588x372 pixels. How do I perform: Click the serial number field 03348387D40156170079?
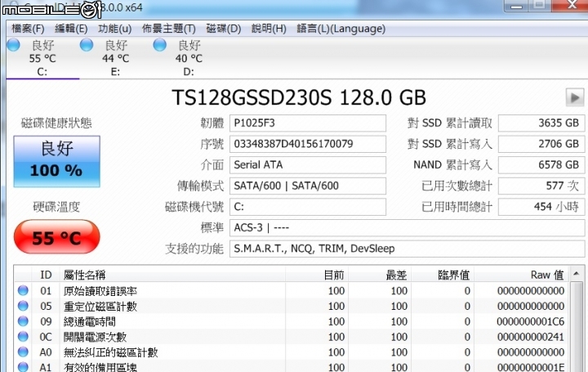pos(308,144)
